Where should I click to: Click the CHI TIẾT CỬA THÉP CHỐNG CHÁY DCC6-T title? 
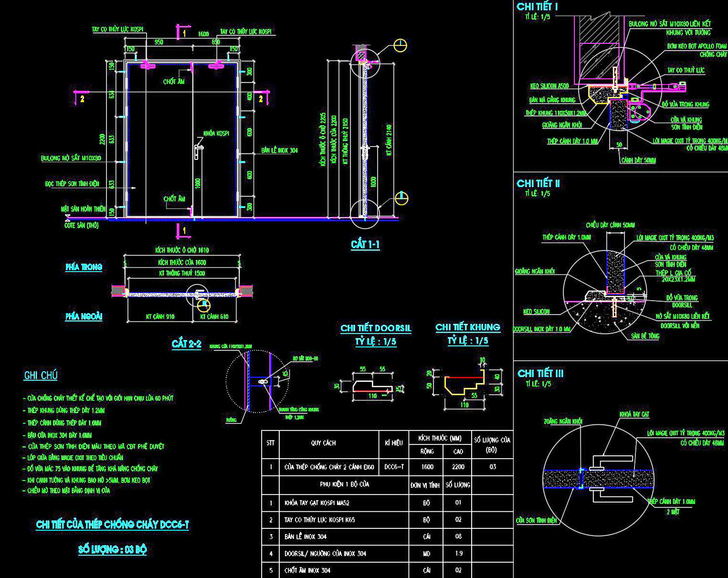coord(112,525)
